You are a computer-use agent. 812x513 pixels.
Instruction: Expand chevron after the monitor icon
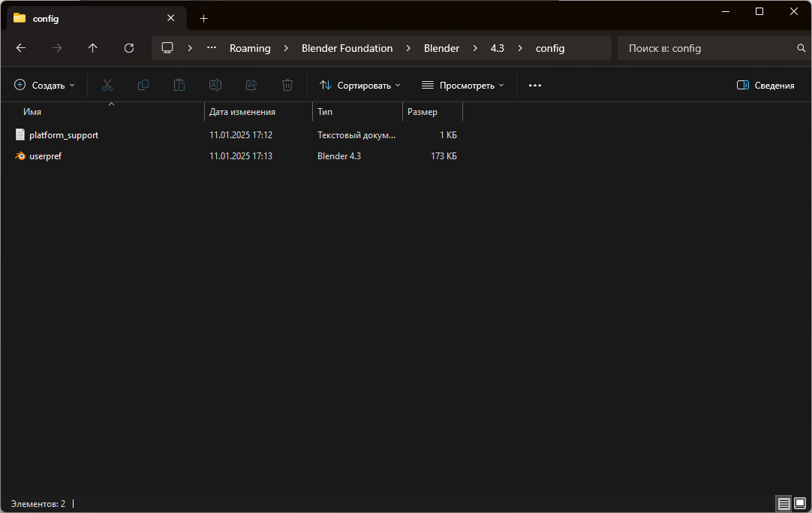pyautogui.click(x=190, y=48)
